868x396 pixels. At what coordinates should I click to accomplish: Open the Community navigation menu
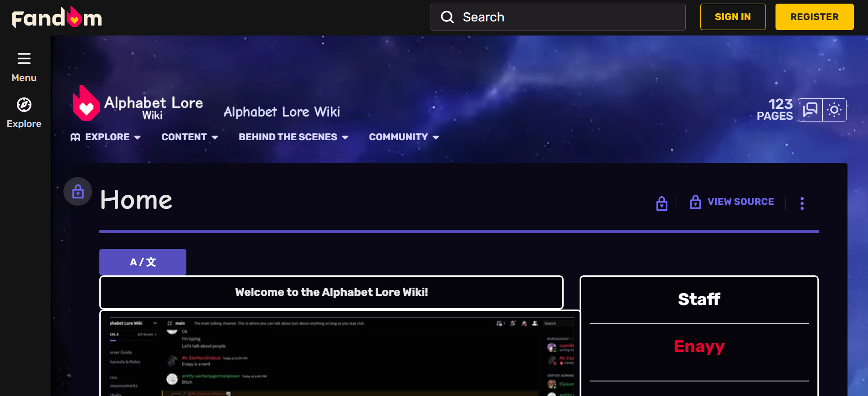[404, 137]
